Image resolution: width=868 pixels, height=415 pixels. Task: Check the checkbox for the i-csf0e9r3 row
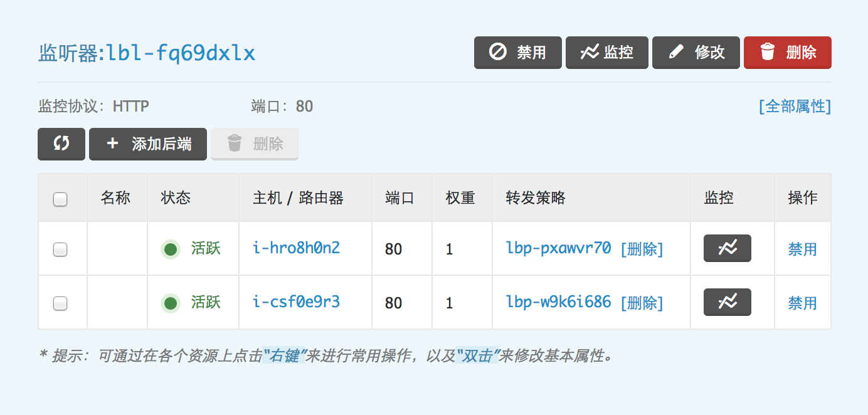coord(60,303)
